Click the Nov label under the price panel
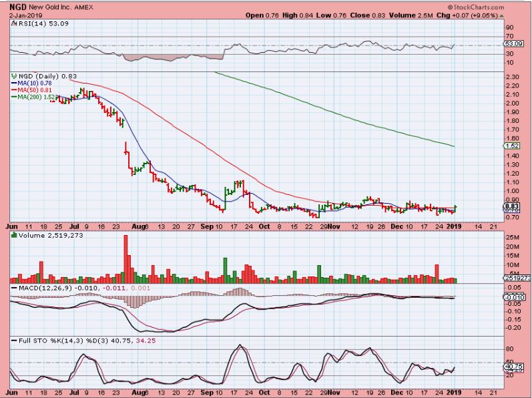Image resolution: width=532 pixels, height=398 pixels. [x=335, y=226]
